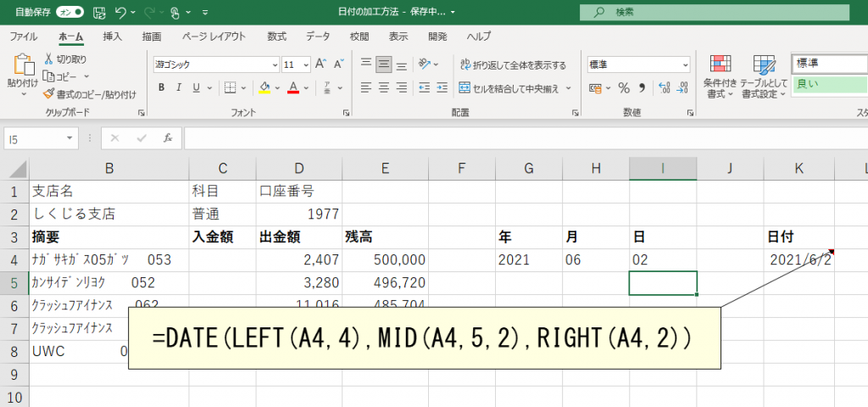This screenshot has width=868, height=407.
Task: Click the scissors 切り取り cut icon
Action: pyautogui.click(x=50, y=59)
